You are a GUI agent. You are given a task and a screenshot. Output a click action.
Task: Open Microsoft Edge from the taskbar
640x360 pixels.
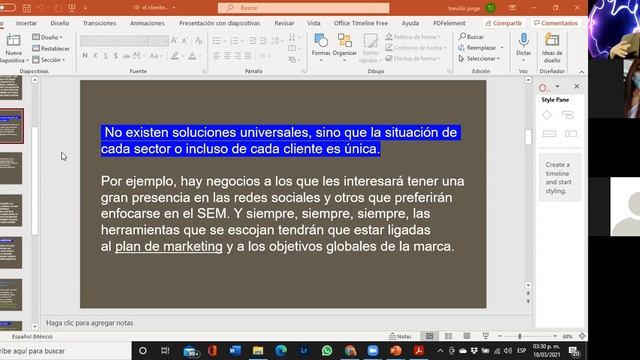280,351
